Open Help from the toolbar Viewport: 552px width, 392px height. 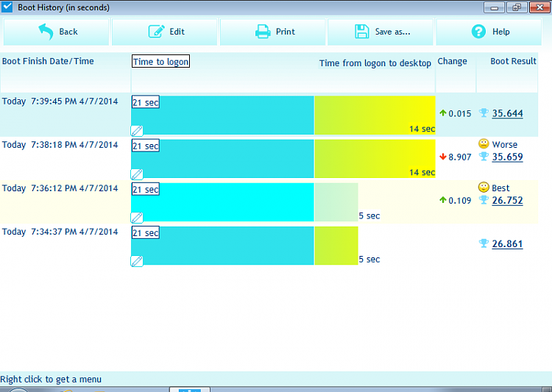(489, 32)
